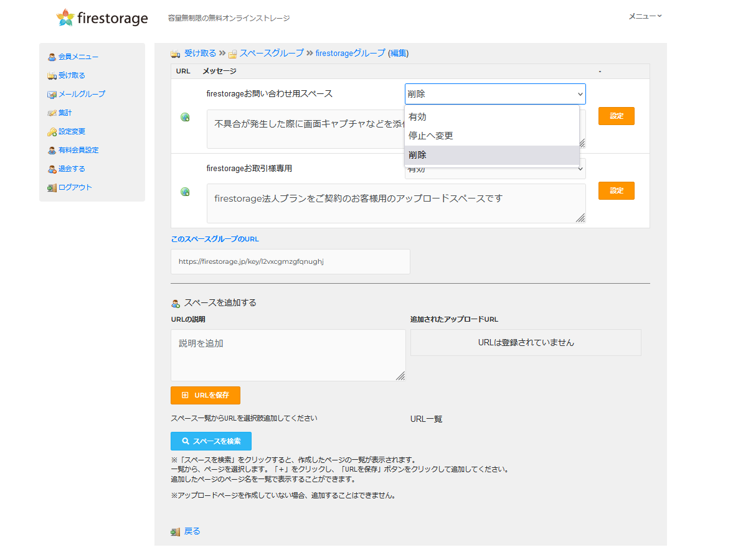The width and height of the screenshot is (733, 560).
Task: Click text 'firestorageお取引様専用'
Action: 249,169
